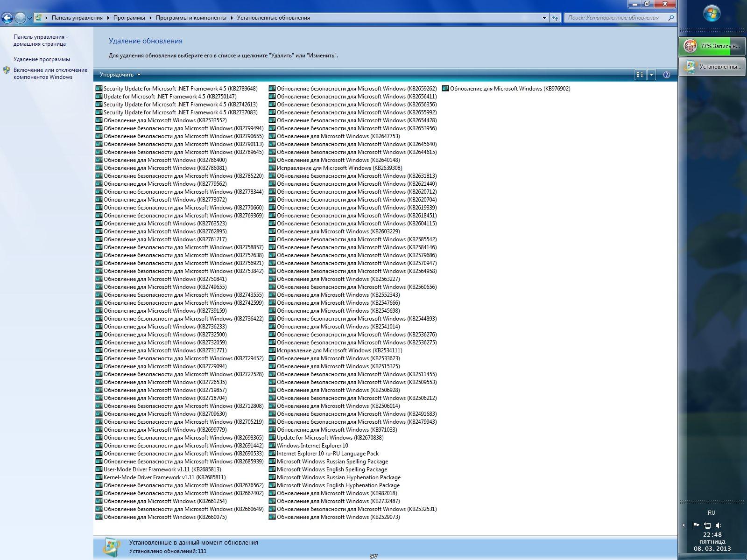
Task: Open Включение или отключение компонентов Windows link
Action: [50, 73]
